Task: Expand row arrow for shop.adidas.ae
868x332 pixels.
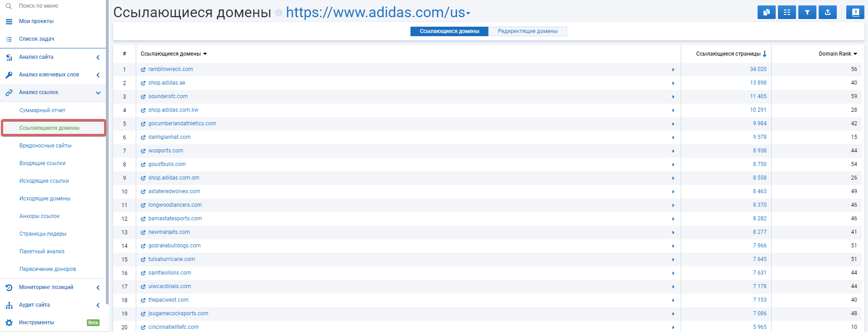Action: 673,83
